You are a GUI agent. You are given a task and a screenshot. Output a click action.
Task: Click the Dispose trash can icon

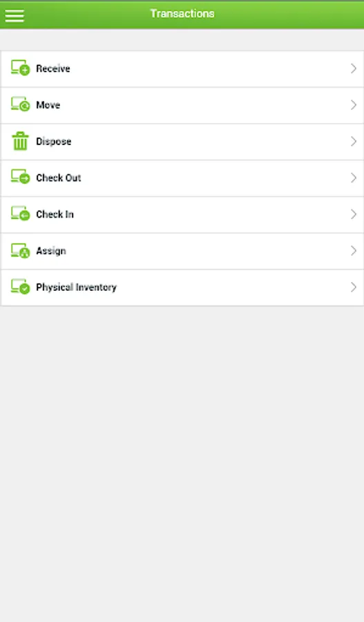20,141
